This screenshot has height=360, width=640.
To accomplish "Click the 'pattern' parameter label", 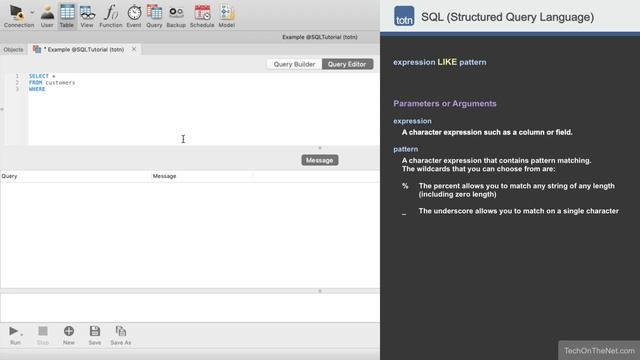I will 406,149.
